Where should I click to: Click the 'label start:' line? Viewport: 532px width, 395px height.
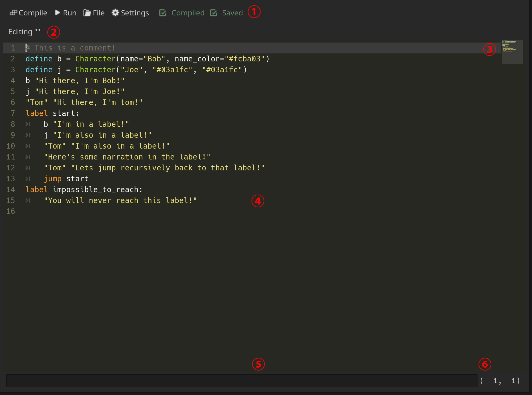tap(52, 113)
